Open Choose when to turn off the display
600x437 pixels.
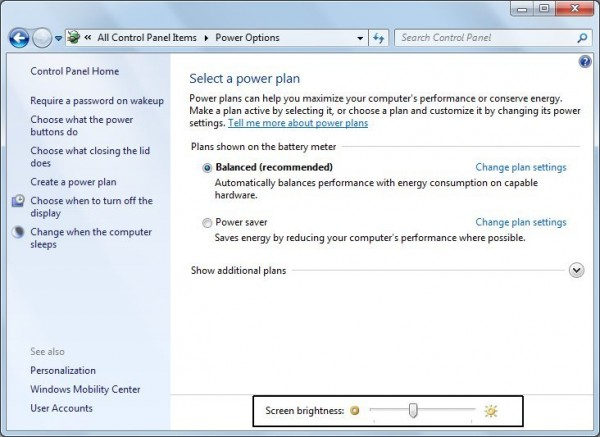click(x=91, y=207)
